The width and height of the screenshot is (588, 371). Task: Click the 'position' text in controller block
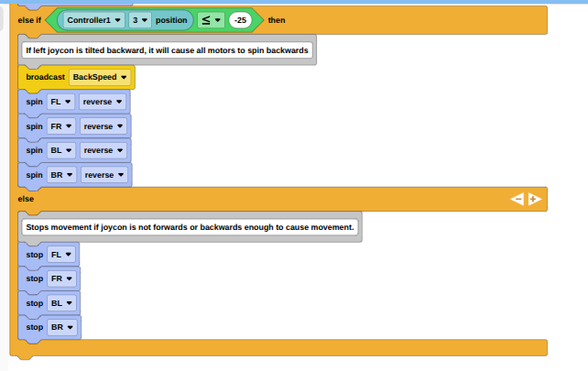click(x=171, y=20)
